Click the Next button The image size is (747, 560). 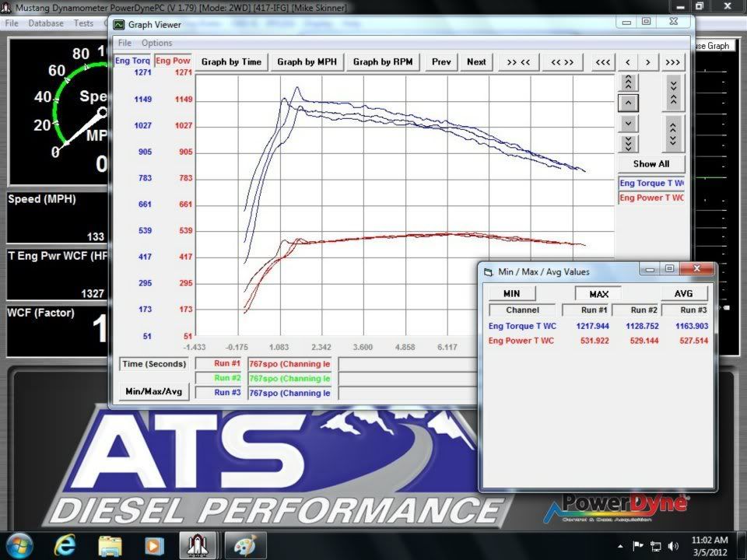[476, 62]
